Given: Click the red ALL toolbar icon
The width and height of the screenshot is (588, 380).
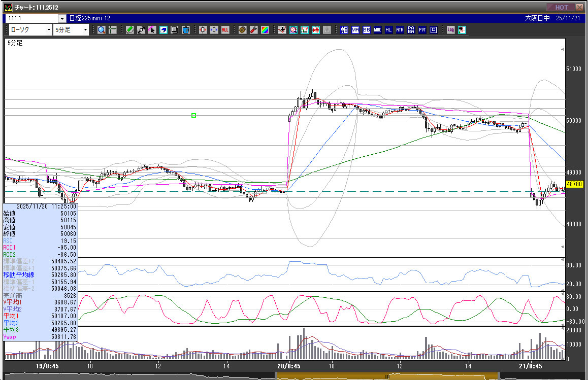Looking at the screenshot, I should (x=225, y=30).
